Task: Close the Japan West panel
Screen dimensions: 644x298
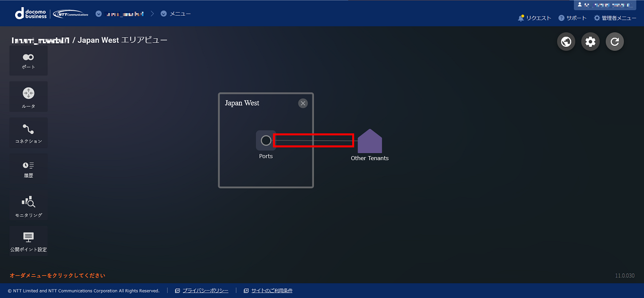Action: point(302,103)
